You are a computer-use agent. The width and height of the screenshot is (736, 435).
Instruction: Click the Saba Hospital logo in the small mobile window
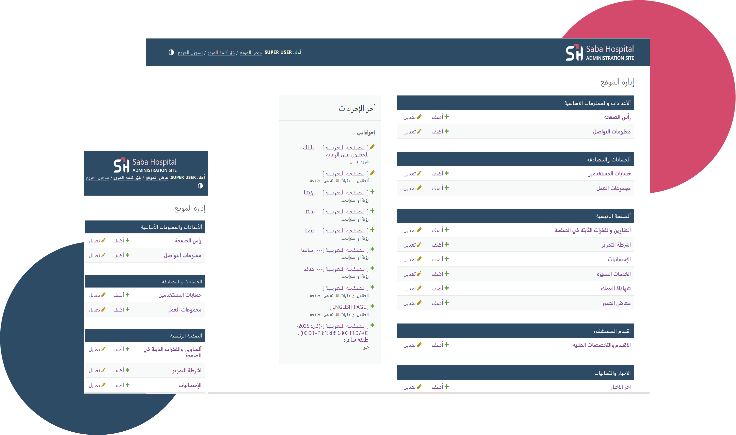click(146, 165)
